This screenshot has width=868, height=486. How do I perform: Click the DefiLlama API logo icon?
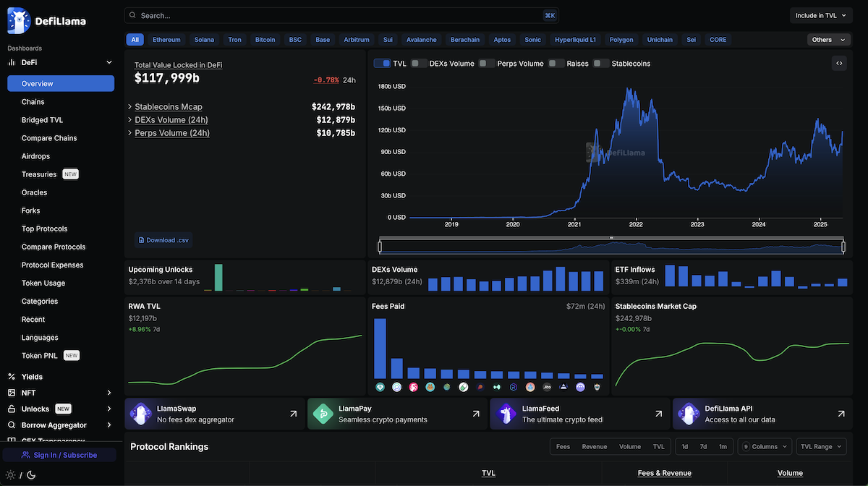[x=687, y=414]
